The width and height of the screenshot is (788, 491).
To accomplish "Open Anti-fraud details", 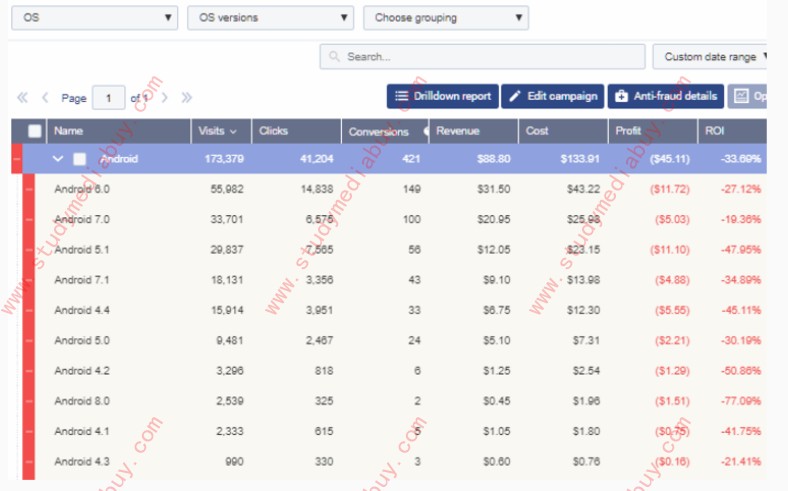I will [666, 96].
